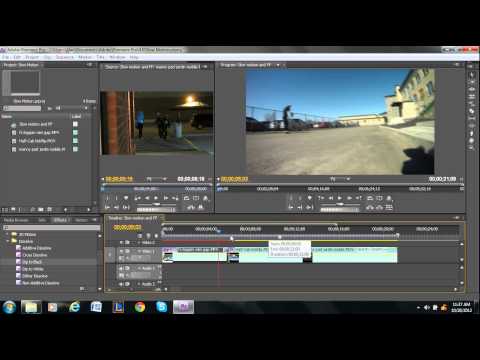Toggle Safe Margins in Program monitor
The height and width of the screenshot is (360, 480).
(x=379, y=198)
